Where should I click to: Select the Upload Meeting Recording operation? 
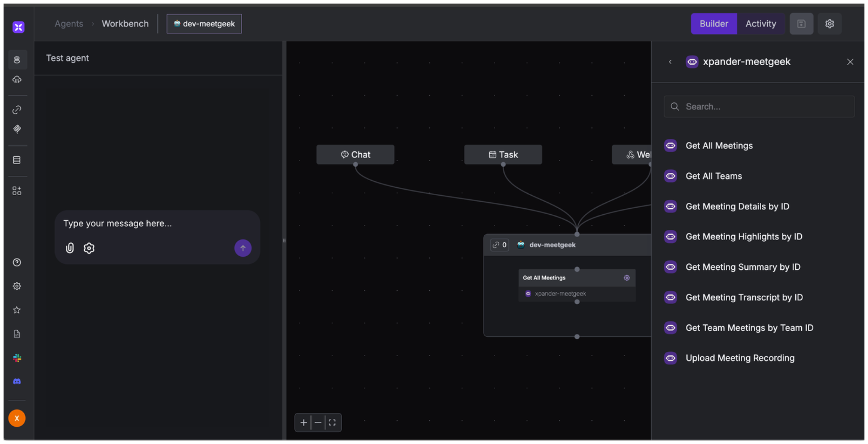pyautogui.click(x=740, y=358)
